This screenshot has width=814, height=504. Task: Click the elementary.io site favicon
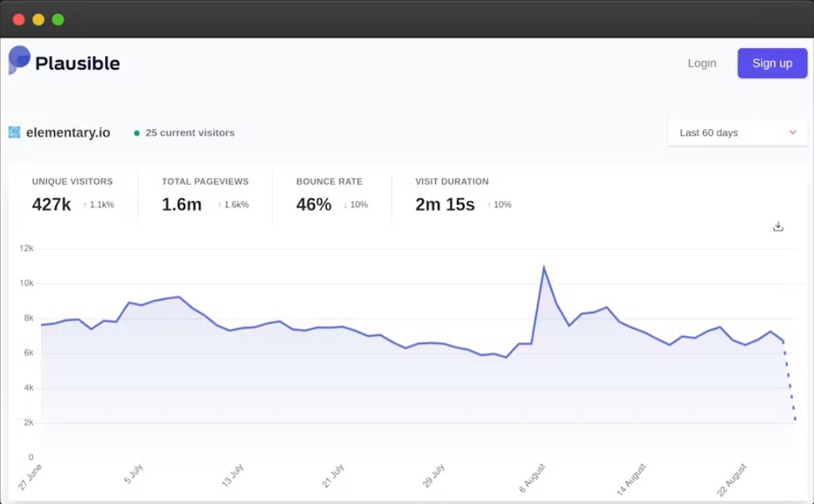pos(15,132)
